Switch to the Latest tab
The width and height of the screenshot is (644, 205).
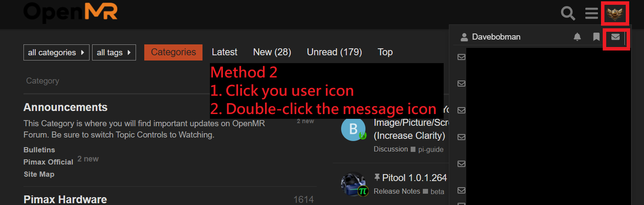pyautogui.click(x=225, y=52)
